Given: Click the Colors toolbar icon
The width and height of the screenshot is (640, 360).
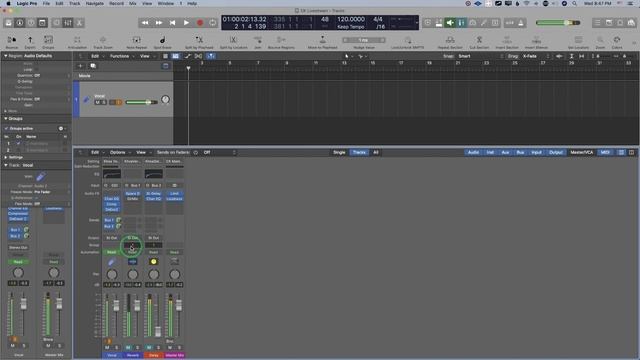Looking at the screenshot, I should pyautogui.click(x=617, y=42).
